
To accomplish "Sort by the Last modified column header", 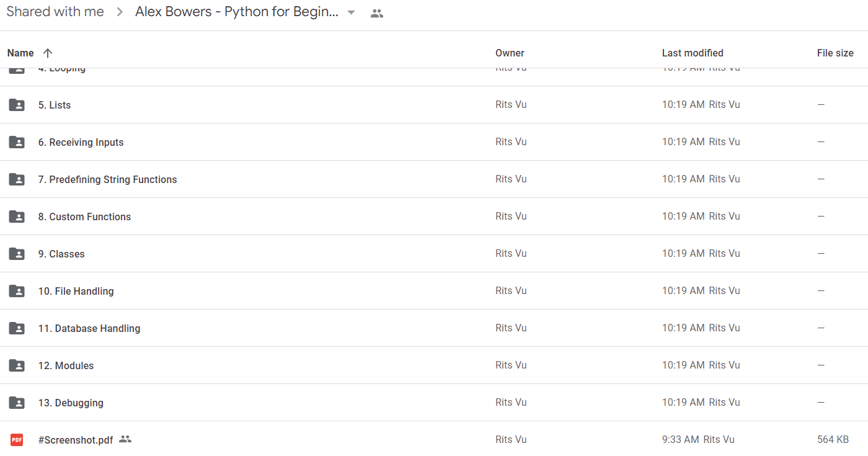I will [693, 53].
